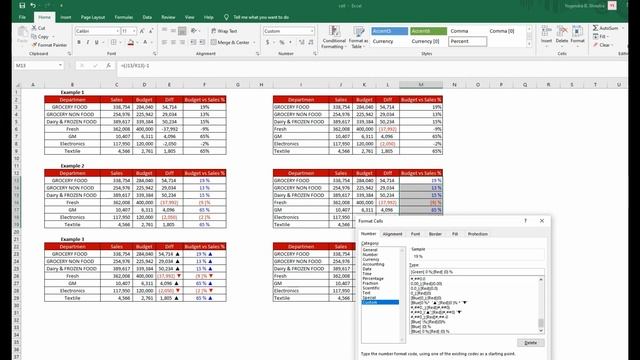Image resolution: width=640 pixels, height=360 pixels.
Task: Bottom align the cell contents
Action: pos(182,31)
